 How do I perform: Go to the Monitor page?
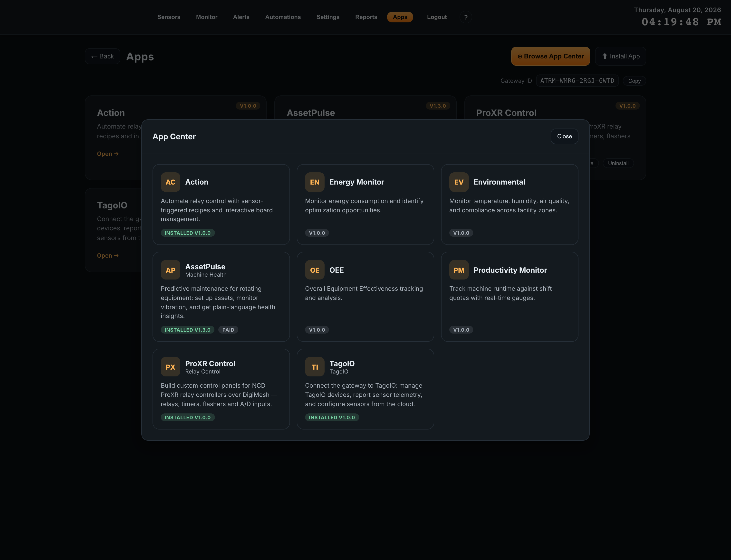coord(207,17)
